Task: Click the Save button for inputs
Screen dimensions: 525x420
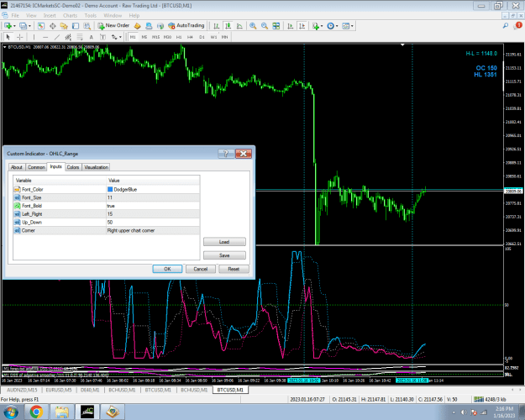Action: point(224,255)
